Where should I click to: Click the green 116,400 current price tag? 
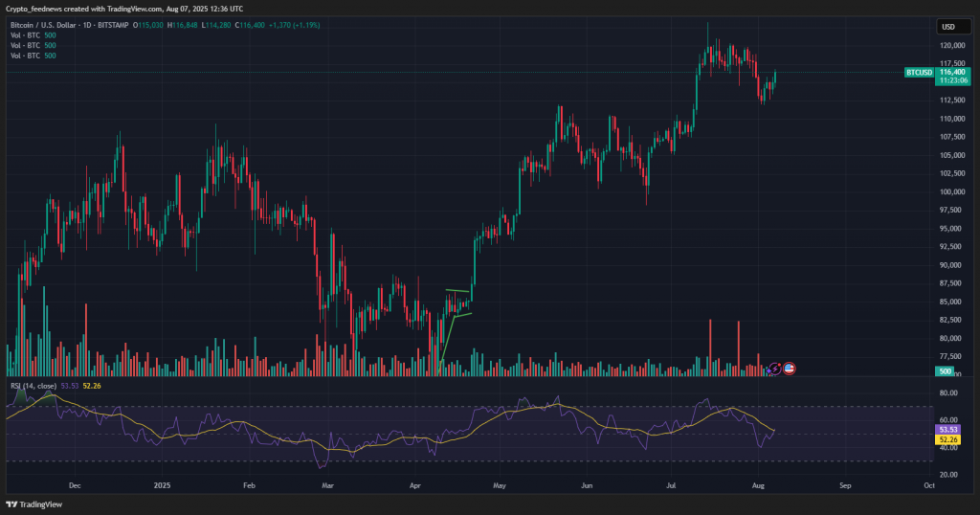951,72
